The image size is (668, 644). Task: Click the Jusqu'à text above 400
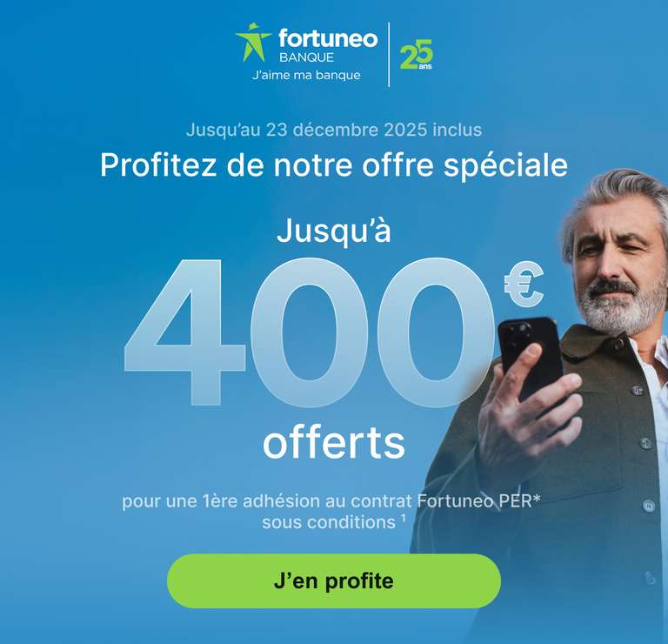coord(334,231)
